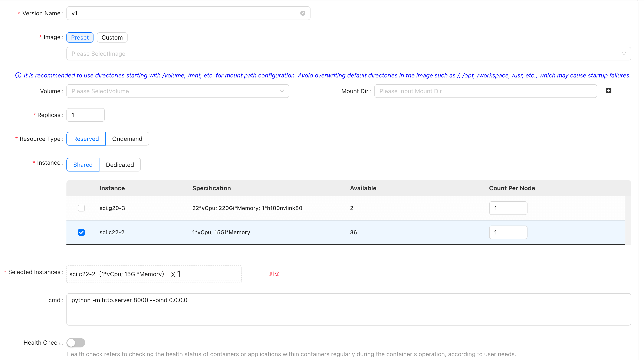Screen dimensions: 644x360
Task: Click the sci.g20-3 instance name
Action: pos(112,208)
